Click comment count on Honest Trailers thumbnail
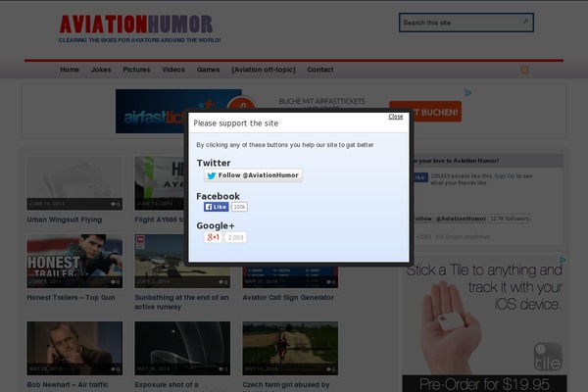Screen dimensions: 588x392 tap(115, 282)
